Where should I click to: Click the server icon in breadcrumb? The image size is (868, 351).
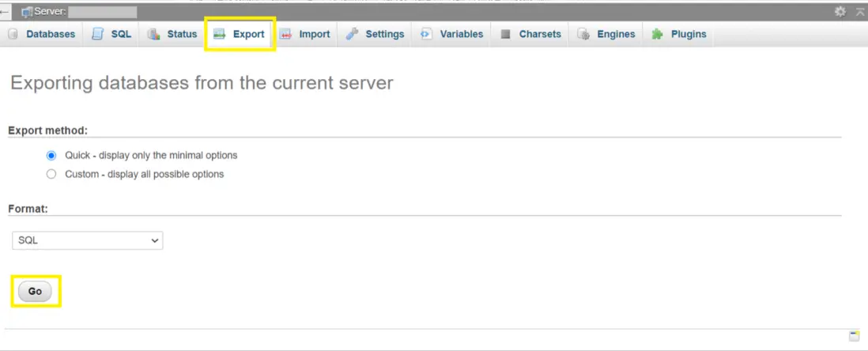27,12
